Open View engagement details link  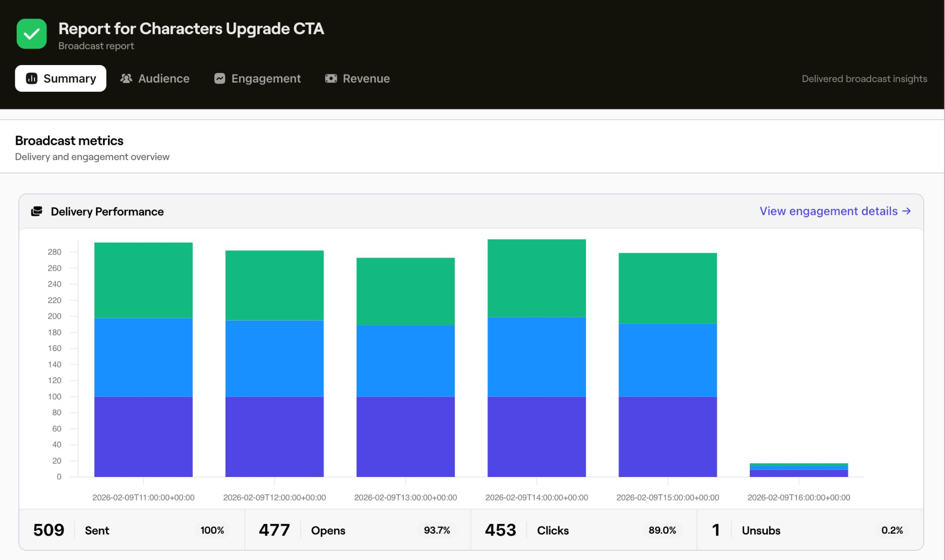click(828, 211)
